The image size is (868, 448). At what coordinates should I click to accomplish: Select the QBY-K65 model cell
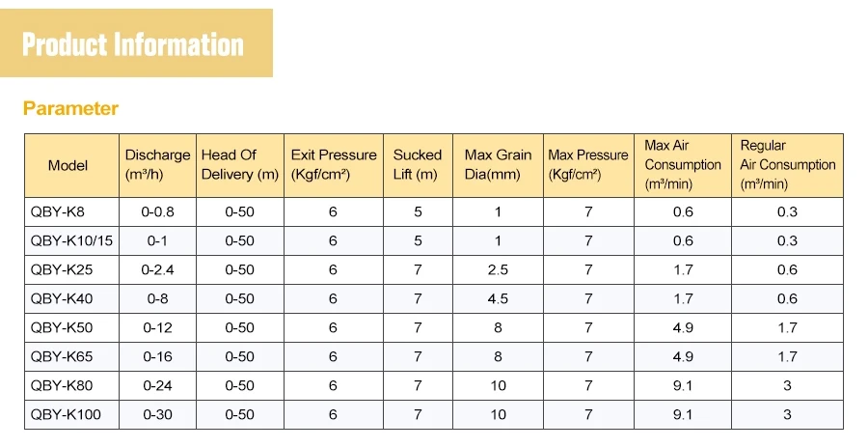click(71, 356)
